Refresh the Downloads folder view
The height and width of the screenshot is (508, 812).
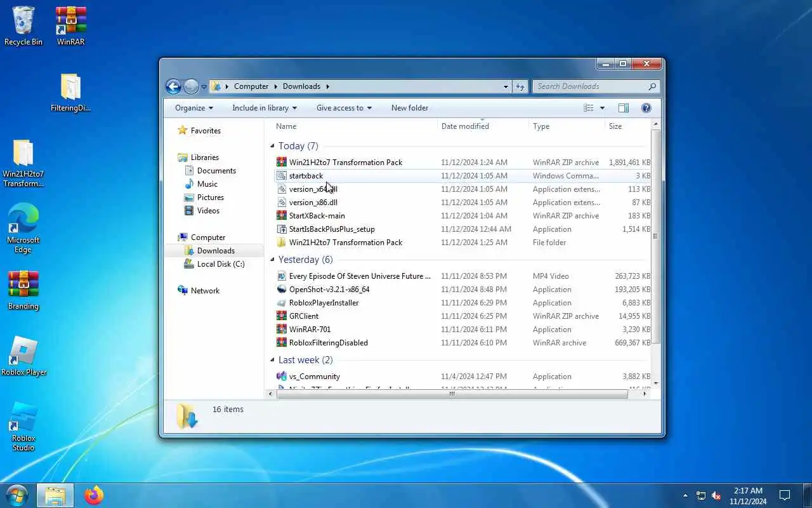[520, 86]
